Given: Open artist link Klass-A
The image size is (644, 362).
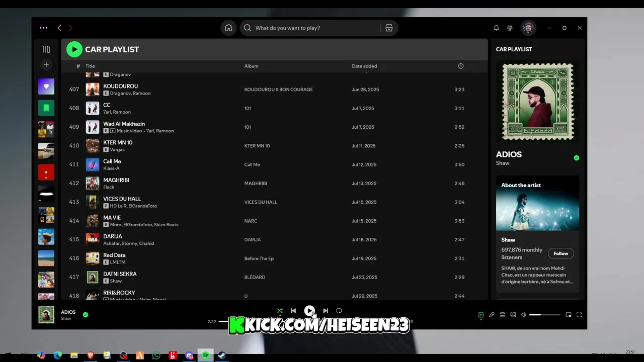Looking at the screenshot, I should click(x=111, y=168).
